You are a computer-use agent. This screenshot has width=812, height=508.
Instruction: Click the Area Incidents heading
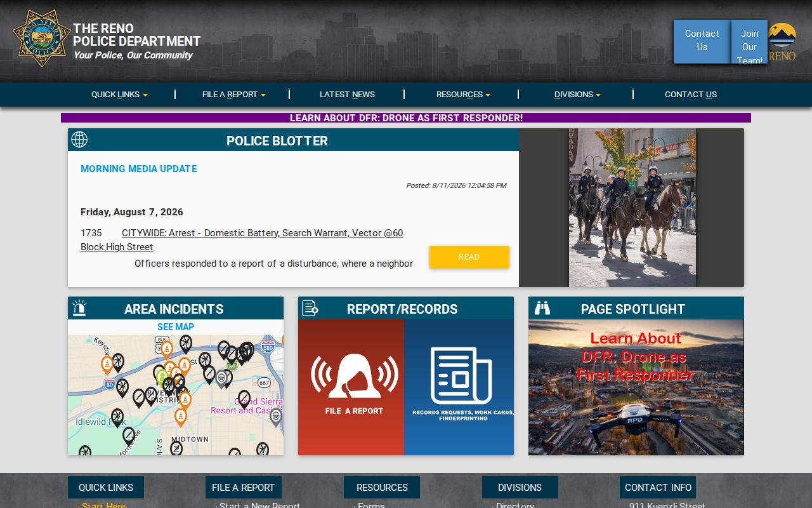click(x=174, y=309)
